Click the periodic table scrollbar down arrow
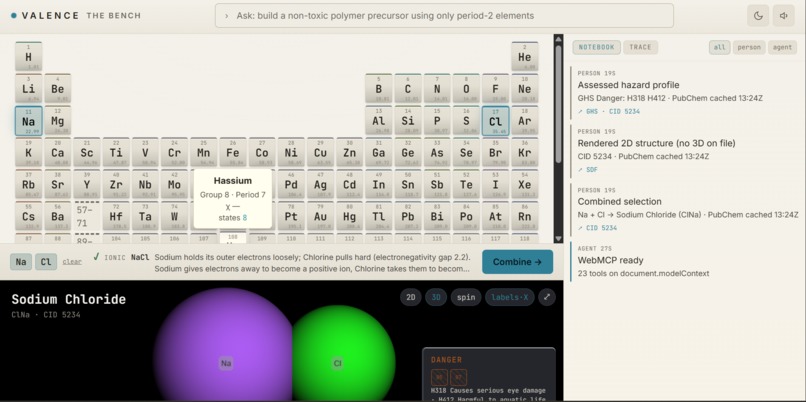Image resolution: width=806 pixels, height=402 pixels. [x=558, y=239]
